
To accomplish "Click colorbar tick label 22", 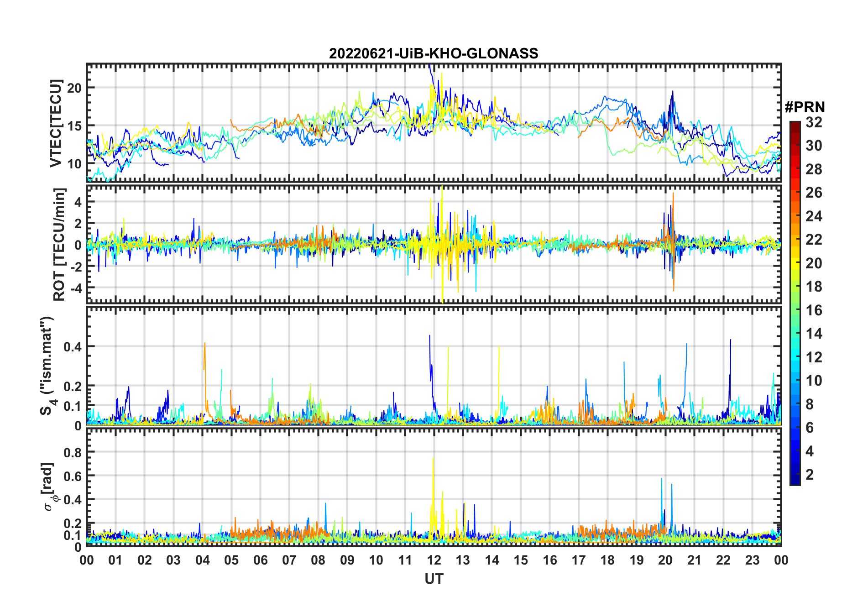I will pos(814,240).
